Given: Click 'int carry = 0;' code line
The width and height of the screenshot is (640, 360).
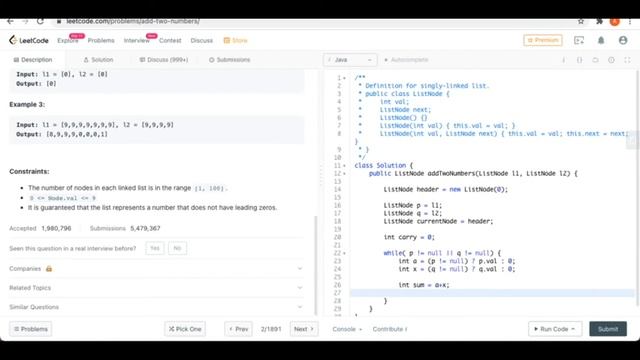Looking at the screenshot, I should [x=409, y=237].
